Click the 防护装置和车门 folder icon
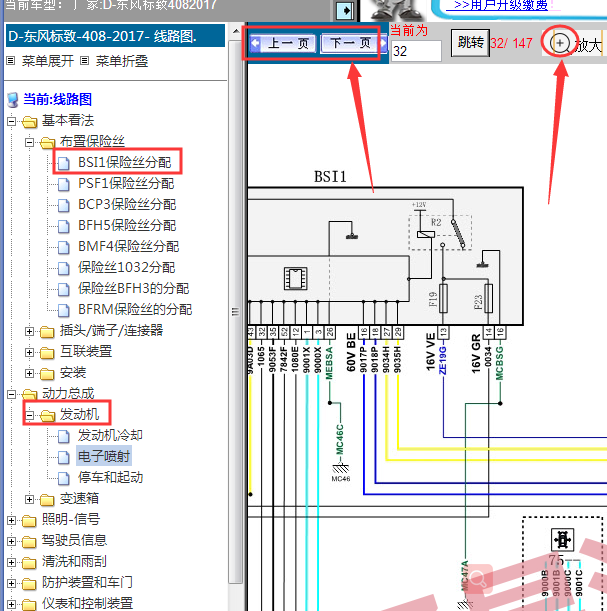This screenshot has height=611, width=607. 30,584
